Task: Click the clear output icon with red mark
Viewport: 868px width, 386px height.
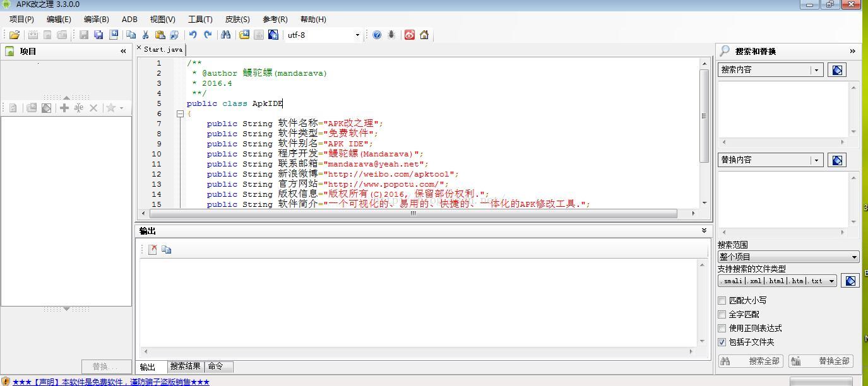Action: (x=152, y=250)
